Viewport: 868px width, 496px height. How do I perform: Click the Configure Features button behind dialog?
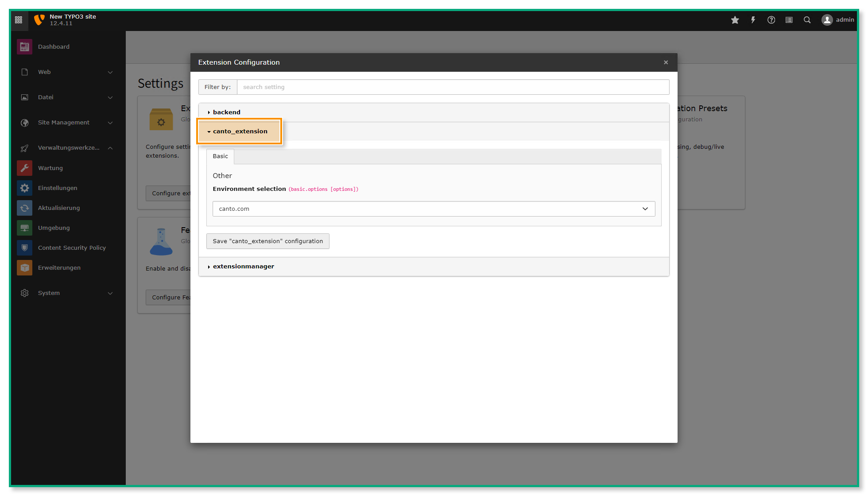pyautogui.click(x=169, y=297)
